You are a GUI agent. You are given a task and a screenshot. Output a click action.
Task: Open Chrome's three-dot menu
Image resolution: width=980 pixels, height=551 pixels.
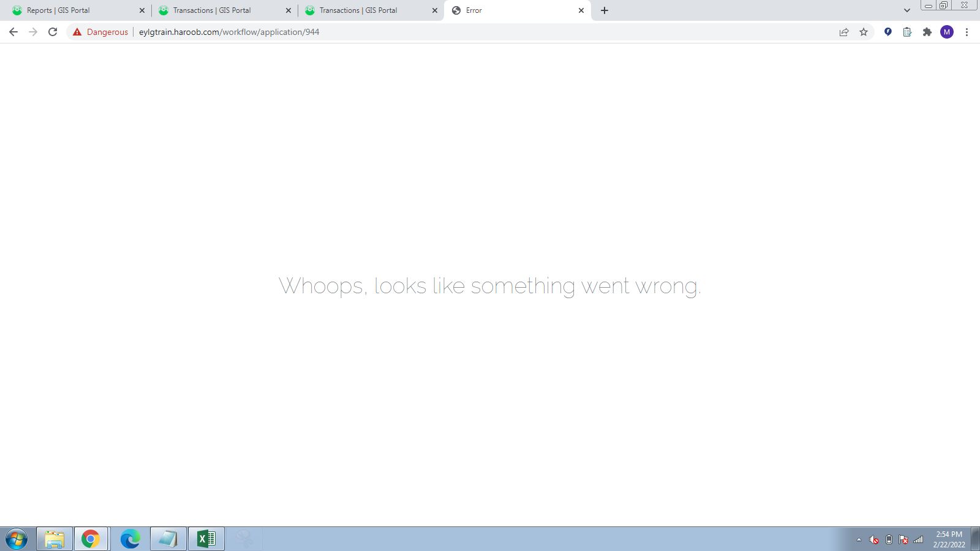coord(967,32)
